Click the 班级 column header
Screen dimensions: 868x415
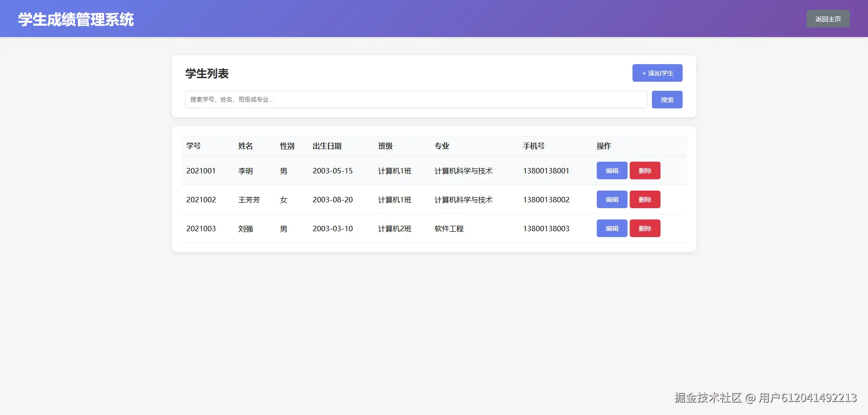(x=385, y=146)
